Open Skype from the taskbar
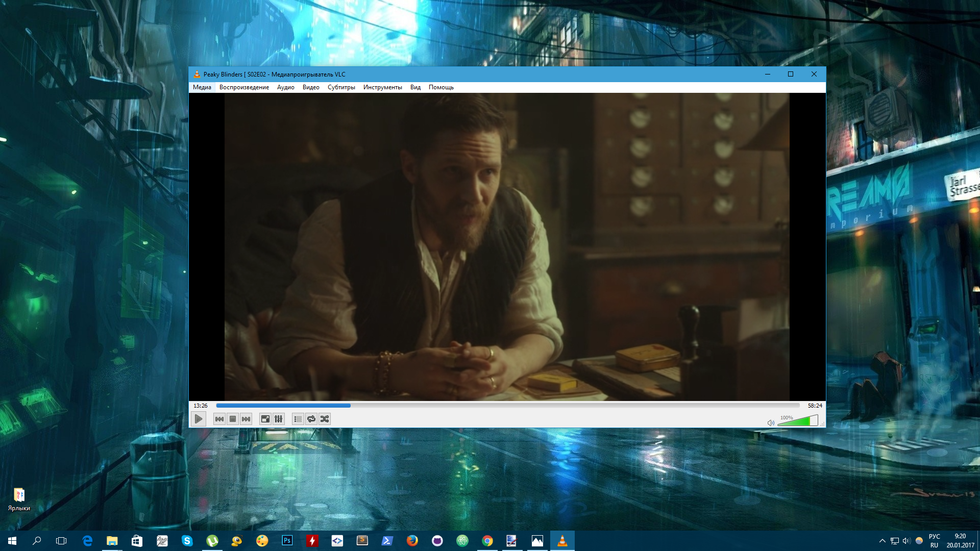 187,541
